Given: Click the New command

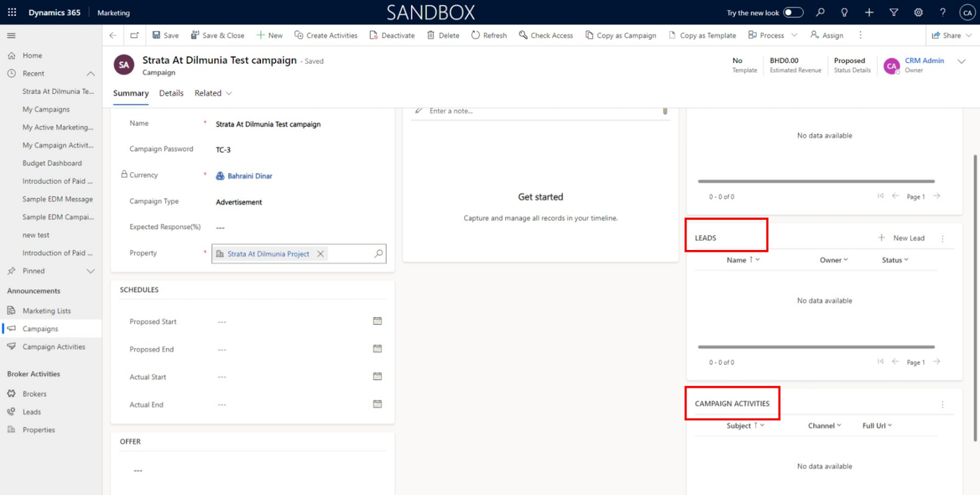Looking at the screenshot, I should coord(269,35).
